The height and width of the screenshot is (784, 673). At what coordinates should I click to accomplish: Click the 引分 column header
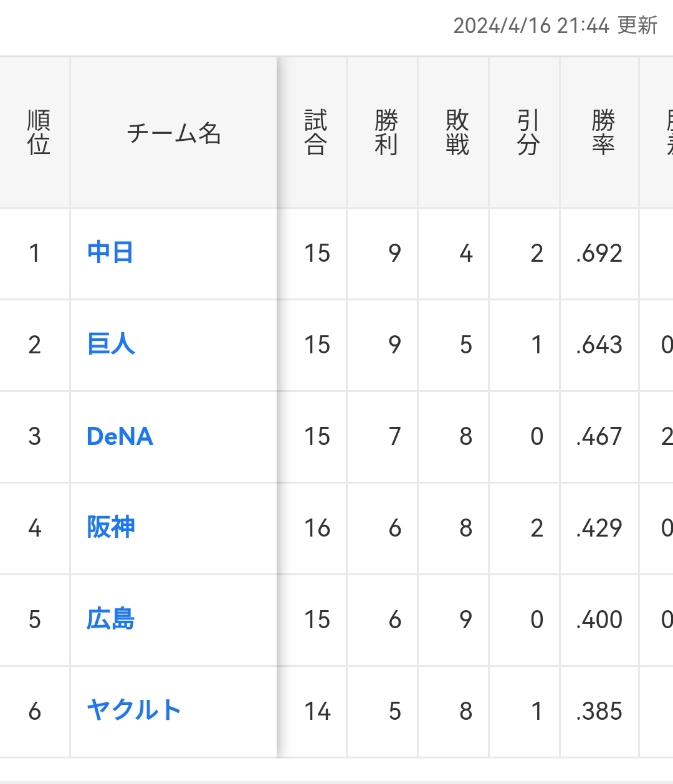528,133
